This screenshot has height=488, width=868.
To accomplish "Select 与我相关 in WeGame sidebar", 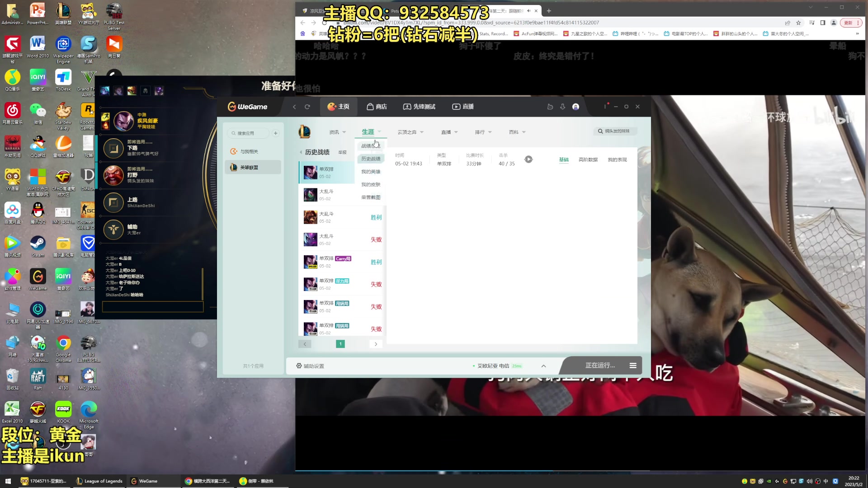I will (x=254, y=152).
